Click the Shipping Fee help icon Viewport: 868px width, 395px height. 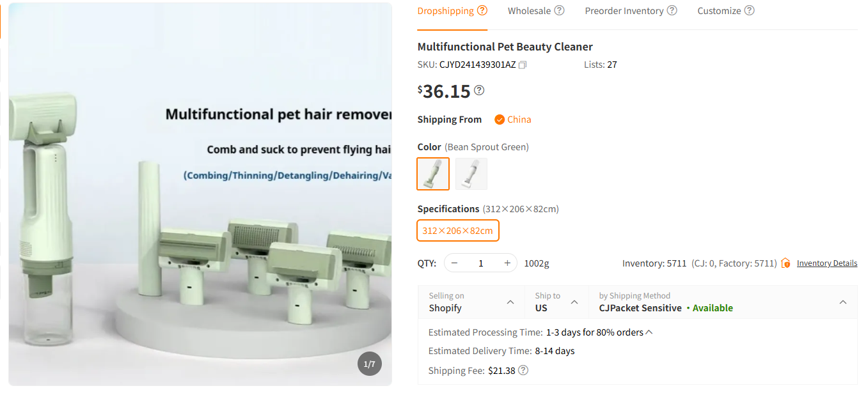tap(523, 370)
